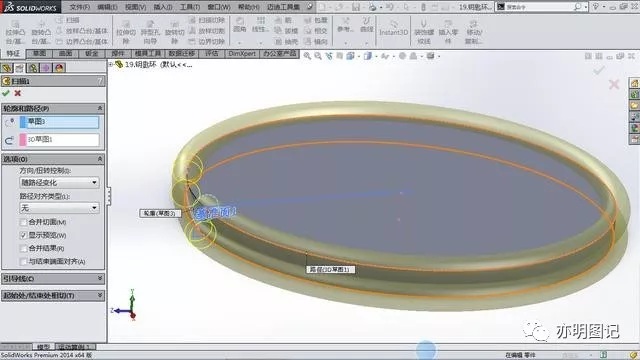Click the save disk icon in title toolbar
Screen dimensions: 640x360
[356, 7]
